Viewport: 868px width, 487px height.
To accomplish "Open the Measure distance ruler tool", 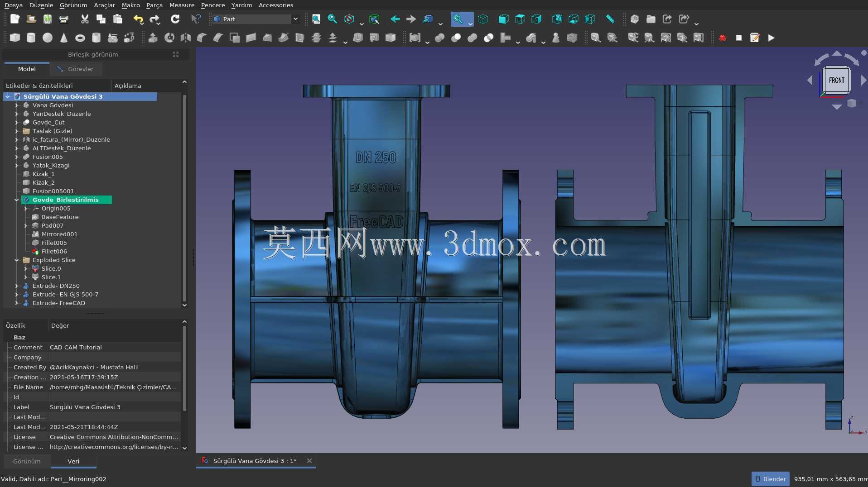I will [x=610, y=19].
